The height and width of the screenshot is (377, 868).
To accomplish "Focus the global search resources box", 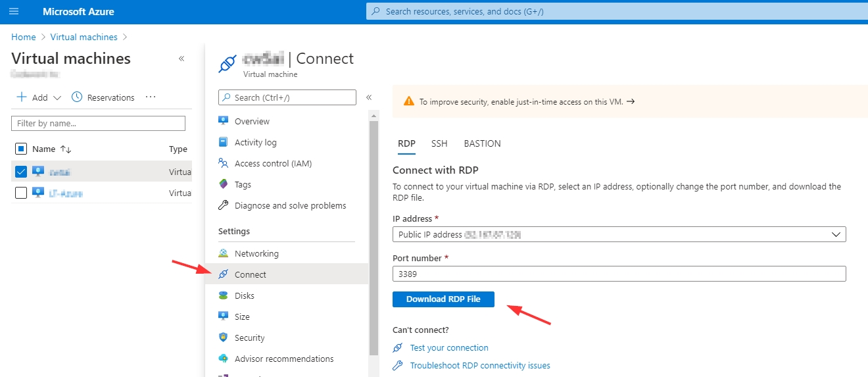I will click(x=617, y=12).
